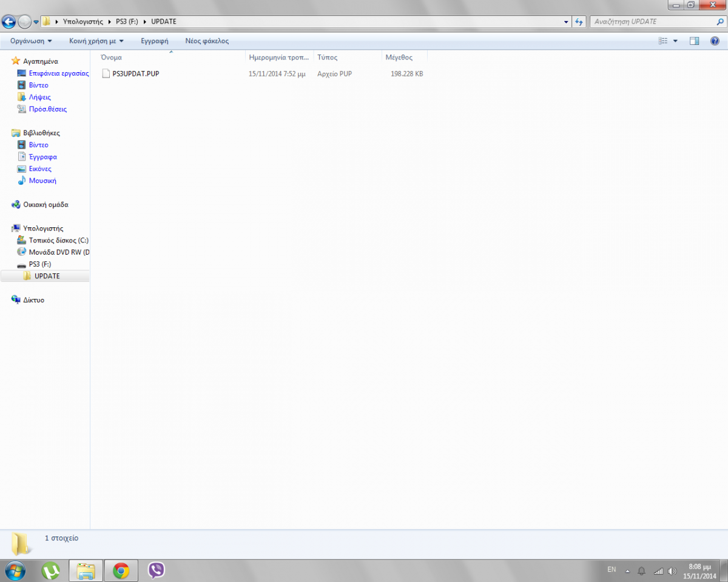The width and height of the screenshot is (728, 582).
Task: Select the UPDATE folder in the tree
Action: pos(47,276)
